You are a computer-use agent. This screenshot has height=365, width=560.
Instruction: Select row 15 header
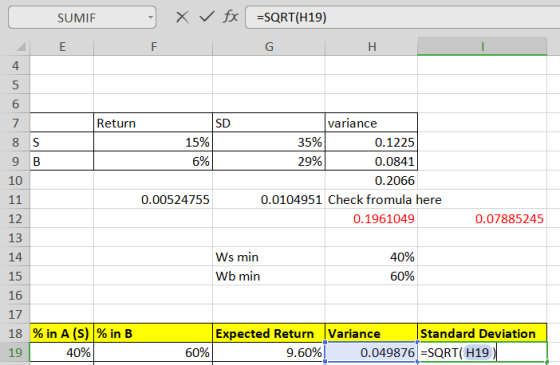coord(15,276)
